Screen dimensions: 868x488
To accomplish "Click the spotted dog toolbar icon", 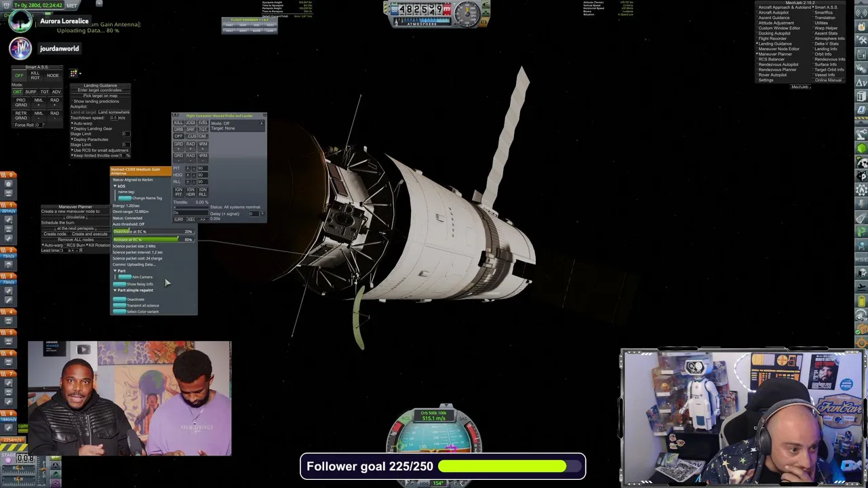I will point(861,161).
